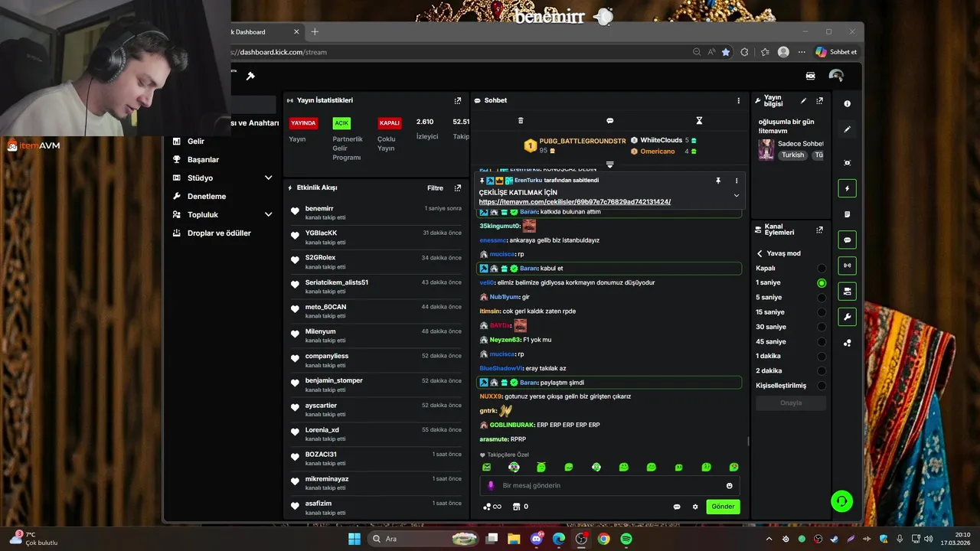
Task: Toggle the channel actions camera icon in sidebar
Action: pyautogui.click(x=847, y=292)
